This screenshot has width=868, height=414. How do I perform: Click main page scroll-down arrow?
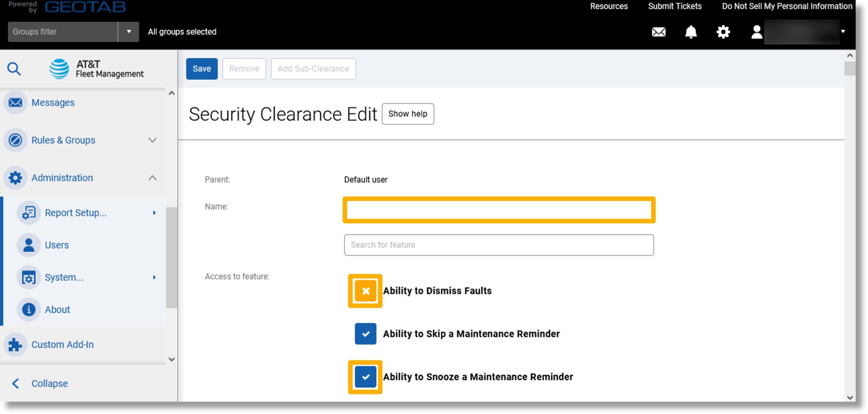click(850, 397)
